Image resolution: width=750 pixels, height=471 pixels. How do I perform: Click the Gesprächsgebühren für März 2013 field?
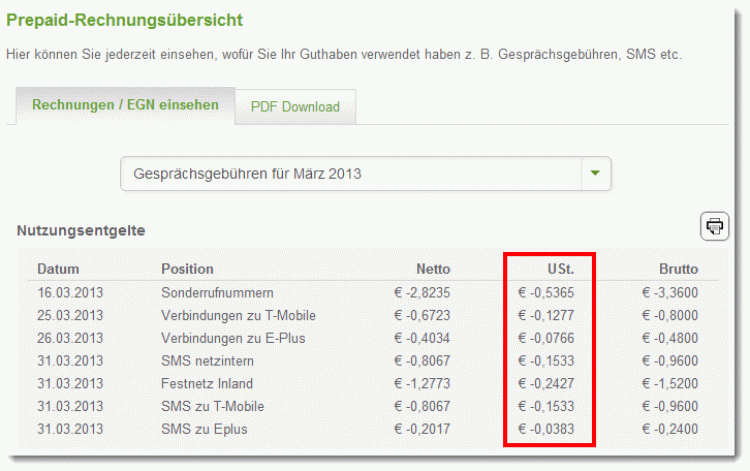pos(350,173)
